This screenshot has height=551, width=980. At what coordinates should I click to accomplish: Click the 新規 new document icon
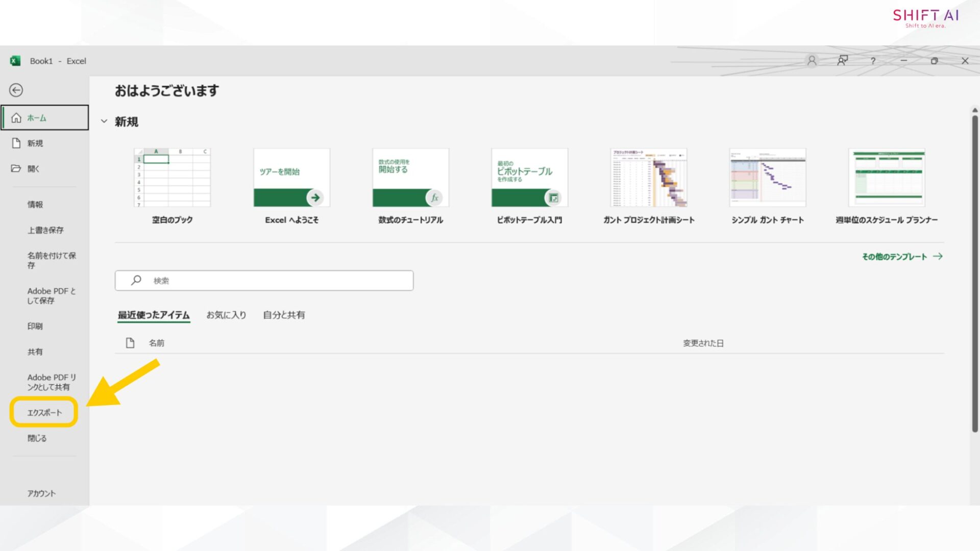[16, 143]
